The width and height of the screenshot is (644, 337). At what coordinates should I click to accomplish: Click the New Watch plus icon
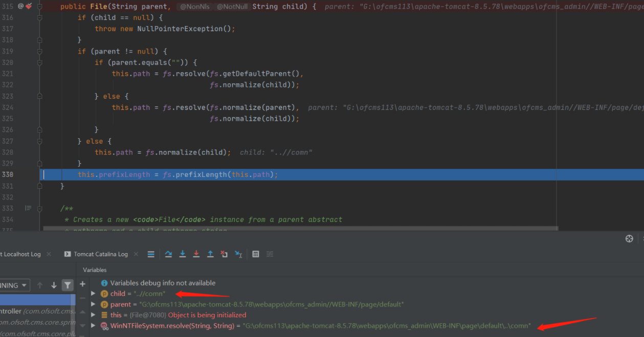click(83, 284)
